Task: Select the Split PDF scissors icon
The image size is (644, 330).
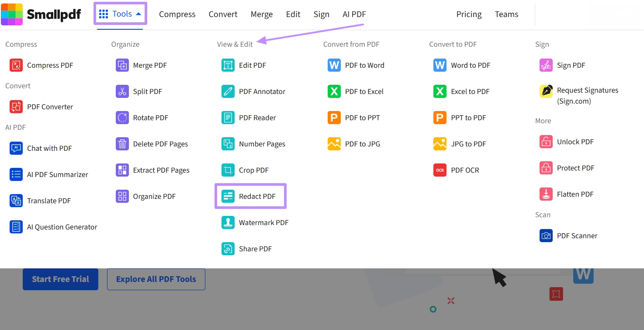Action: [122, 91]
